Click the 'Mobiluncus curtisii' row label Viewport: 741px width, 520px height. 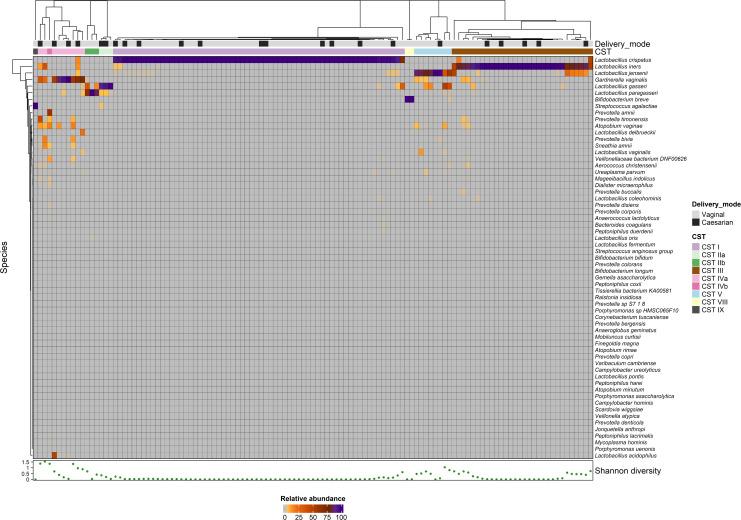click(618, 337)
